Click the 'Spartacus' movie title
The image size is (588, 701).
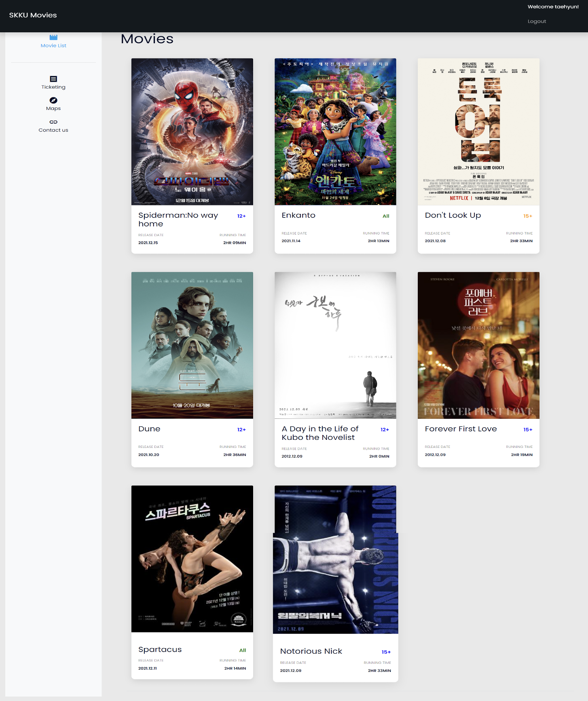[160, 649]
